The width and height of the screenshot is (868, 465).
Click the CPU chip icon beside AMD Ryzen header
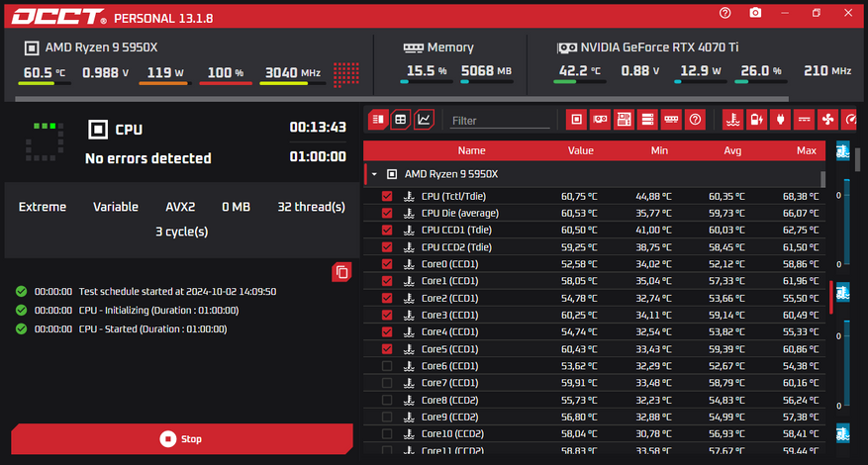pyautogui.click(x=32, y=47)
